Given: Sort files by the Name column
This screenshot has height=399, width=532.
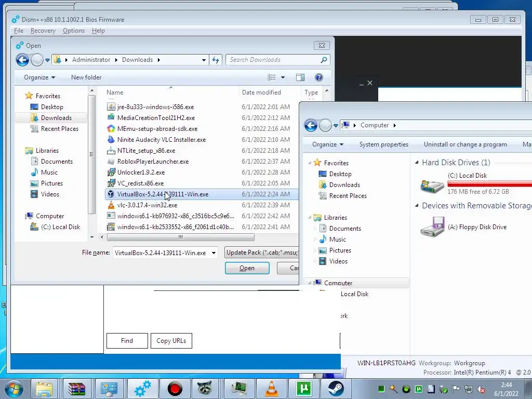Looking at the screenshot, I should 115,92.
